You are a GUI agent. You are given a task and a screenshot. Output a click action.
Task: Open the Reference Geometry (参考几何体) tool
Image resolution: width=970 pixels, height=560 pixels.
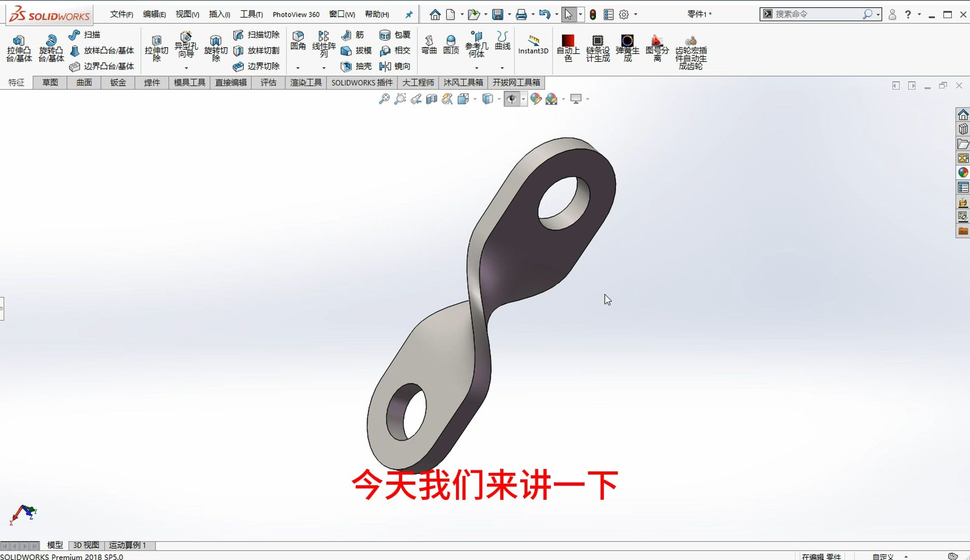pos(477,44)
